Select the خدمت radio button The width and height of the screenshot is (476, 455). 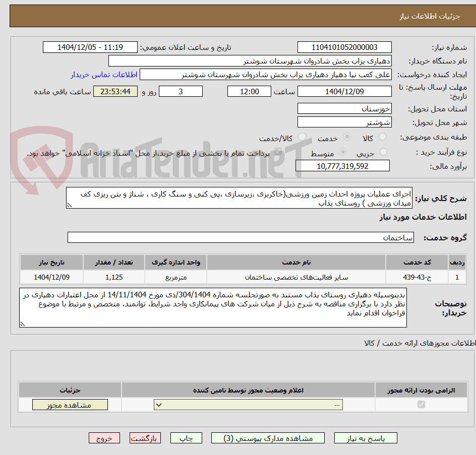click(x=347, y=137)
